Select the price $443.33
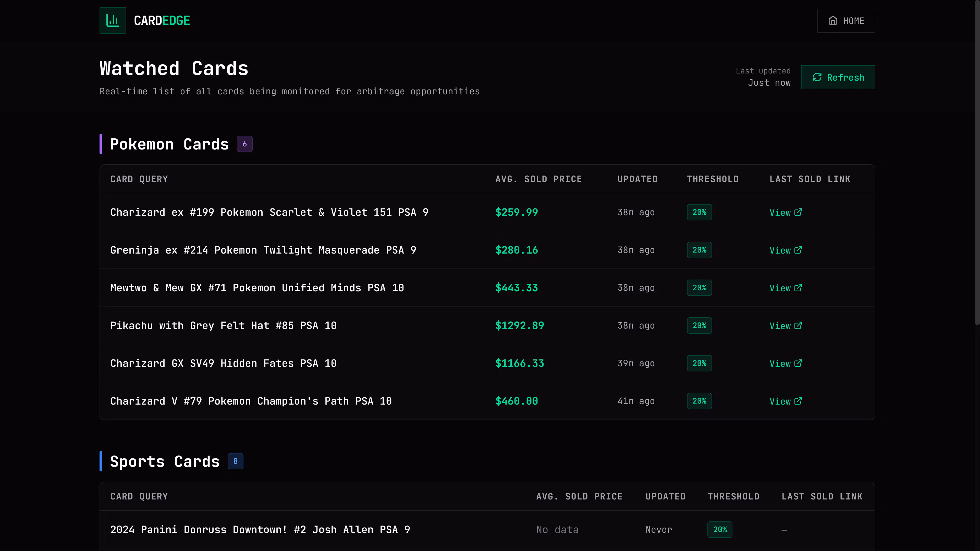 click(517, 287)
